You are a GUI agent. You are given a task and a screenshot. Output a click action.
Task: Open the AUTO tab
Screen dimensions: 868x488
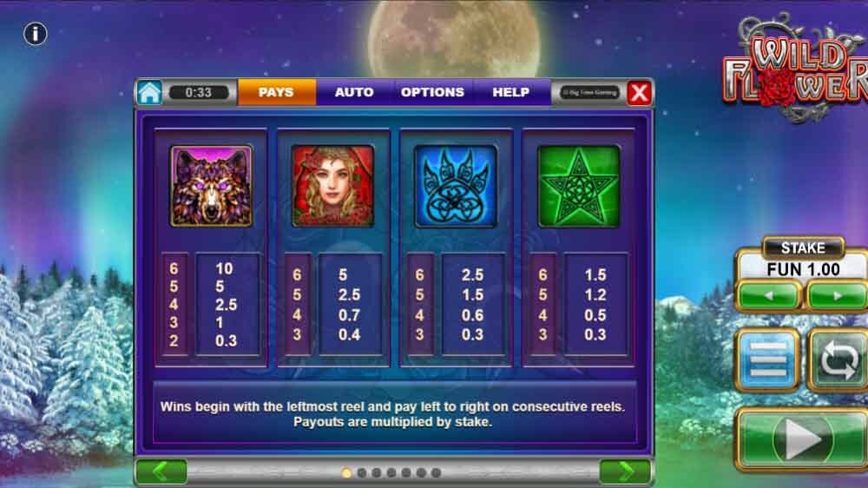(x=354, y=92)
